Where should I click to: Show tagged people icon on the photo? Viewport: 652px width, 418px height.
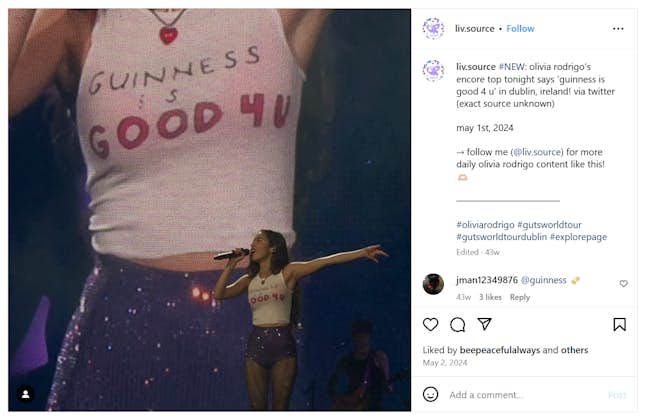point(26,394)
